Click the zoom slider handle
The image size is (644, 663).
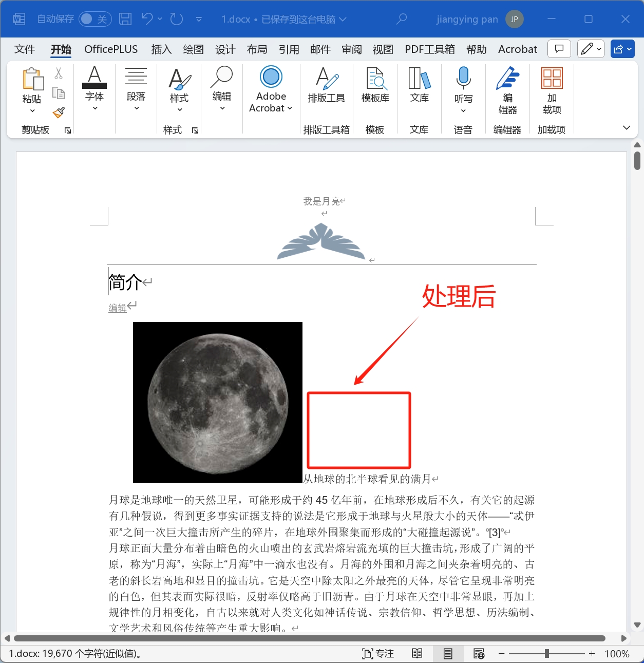click(546, 653)
